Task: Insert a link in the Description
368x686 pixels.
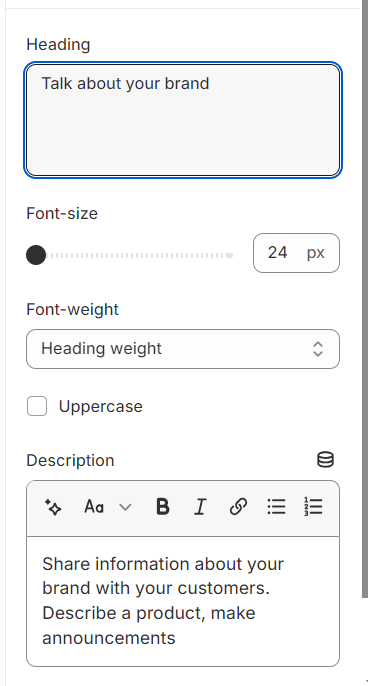Action: pos(238,507)
